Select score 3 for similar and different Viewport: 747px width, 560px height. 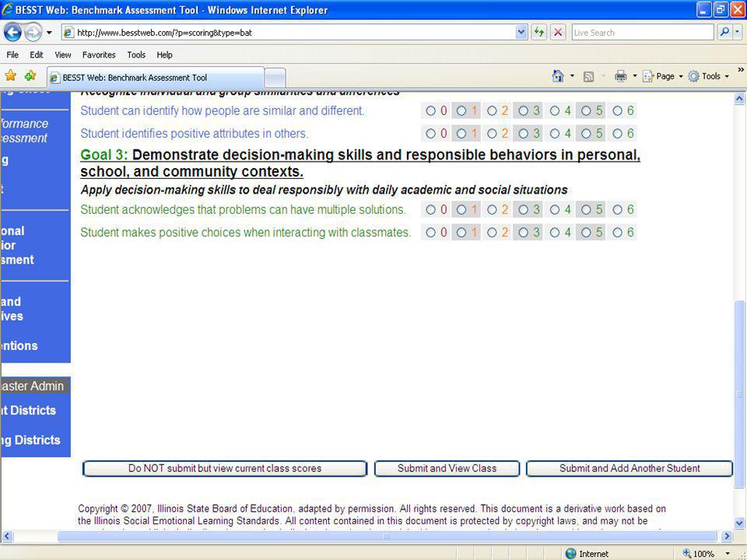pyautogui.click(x=523, y=111)
